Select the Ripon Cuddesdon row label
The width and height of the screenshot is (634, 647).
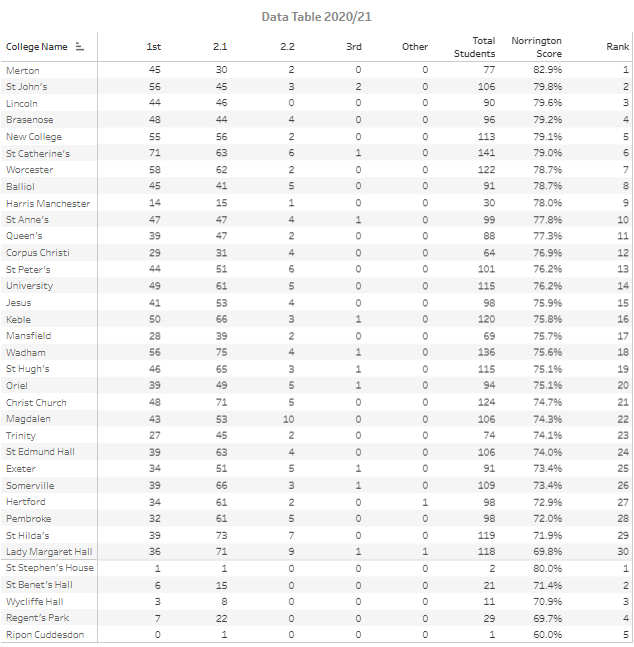tap(45, 634)
